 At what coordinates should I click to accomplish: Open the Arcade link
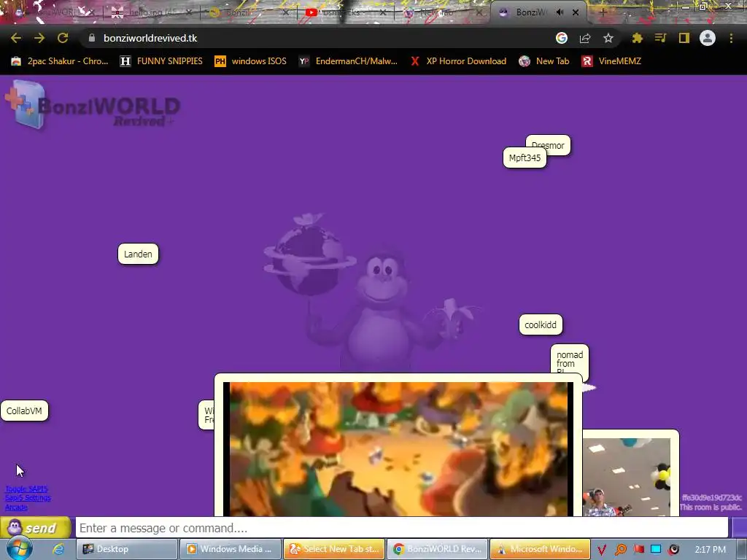tap(16, 507)
